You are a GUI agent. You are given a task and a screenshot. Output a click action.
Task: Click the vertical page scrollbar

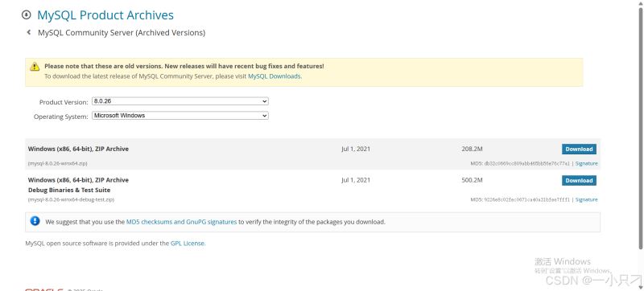point(641,127)
